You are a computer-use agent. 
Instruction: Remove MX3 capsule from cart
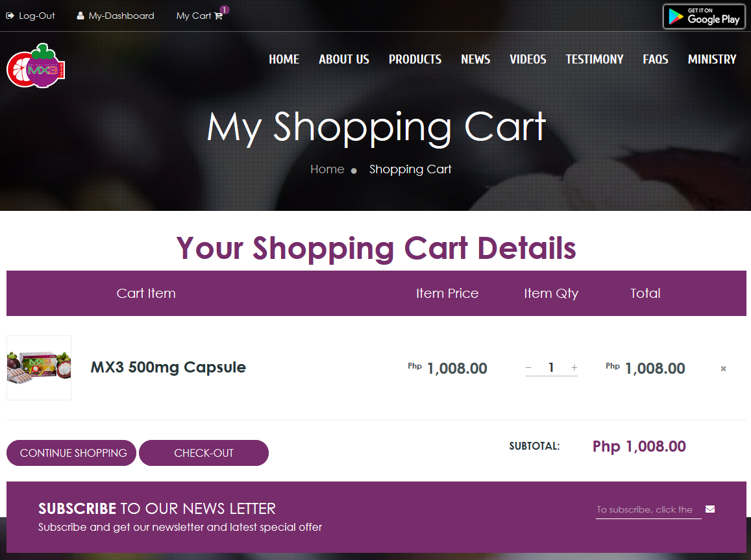pyautogui.click(x=723, y=369)
